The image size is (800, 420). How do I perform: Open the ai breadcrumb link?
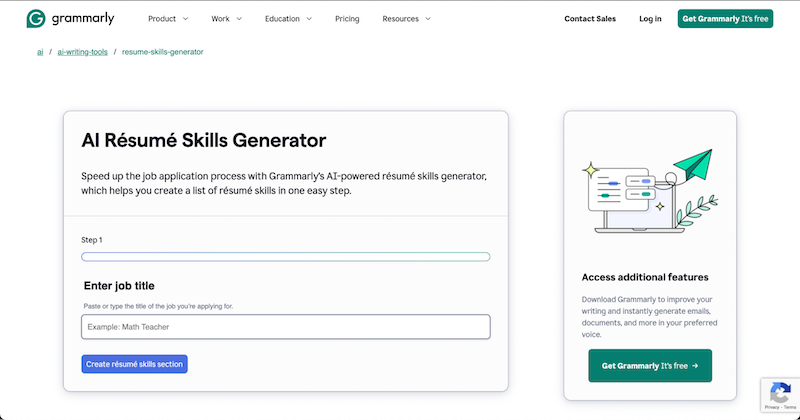[x=40, y=52]
